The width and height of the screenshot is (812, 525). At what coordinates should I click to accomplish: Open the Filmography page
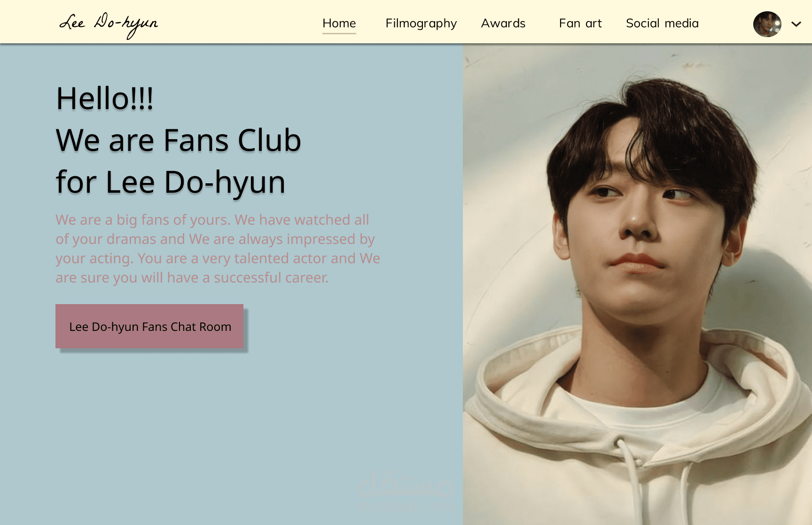tap(421, 24)
